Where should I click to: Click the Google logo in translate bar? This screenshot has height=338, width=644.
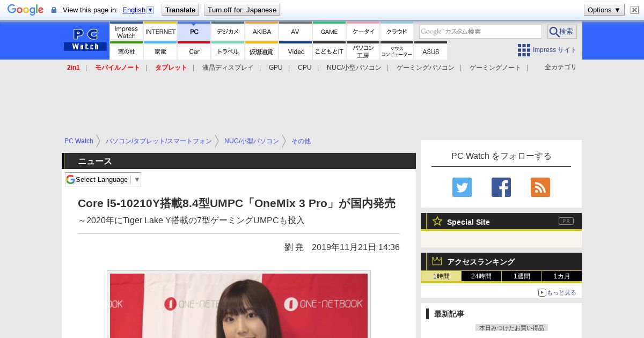click(25, 10)
